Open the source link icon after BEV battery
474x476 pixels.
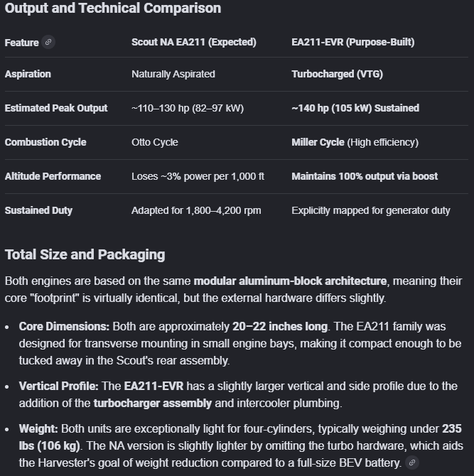coord(413,463)
